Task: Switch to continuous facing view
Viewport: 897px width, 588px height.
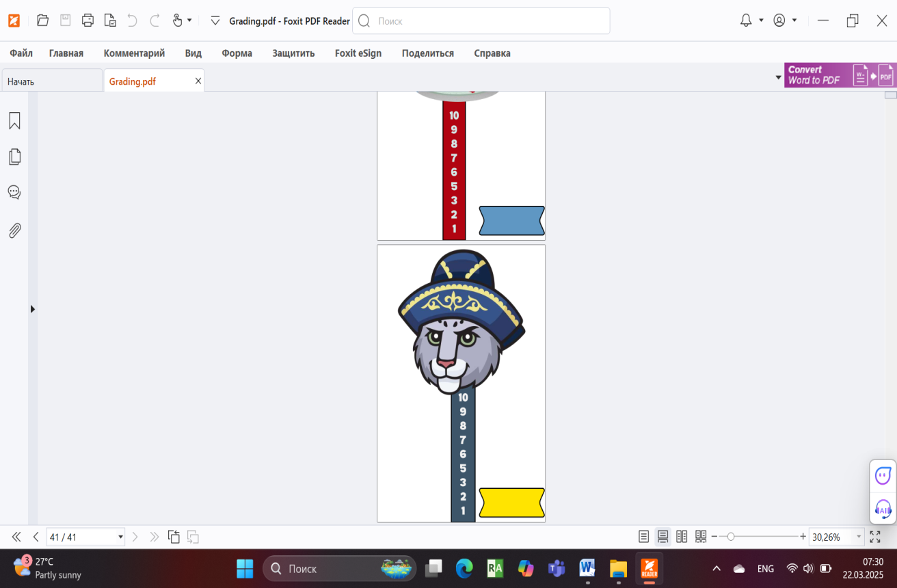Action: pyautogui.click(x=701, y=537)
